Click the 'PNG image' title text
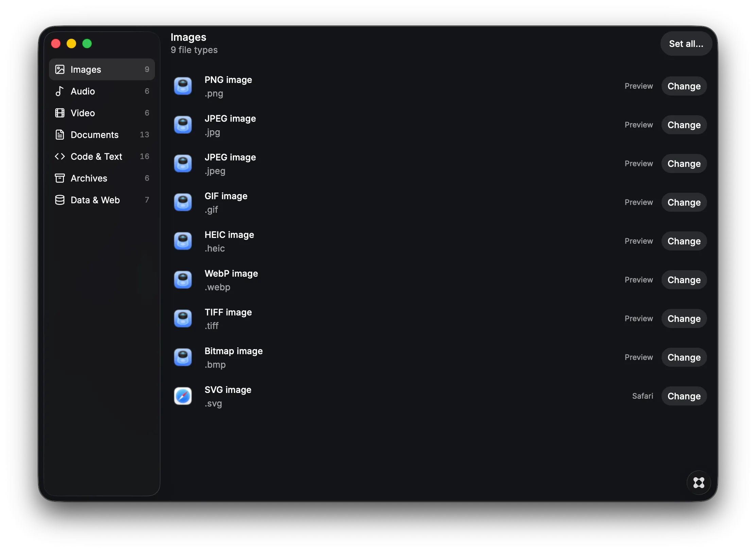 228,80
